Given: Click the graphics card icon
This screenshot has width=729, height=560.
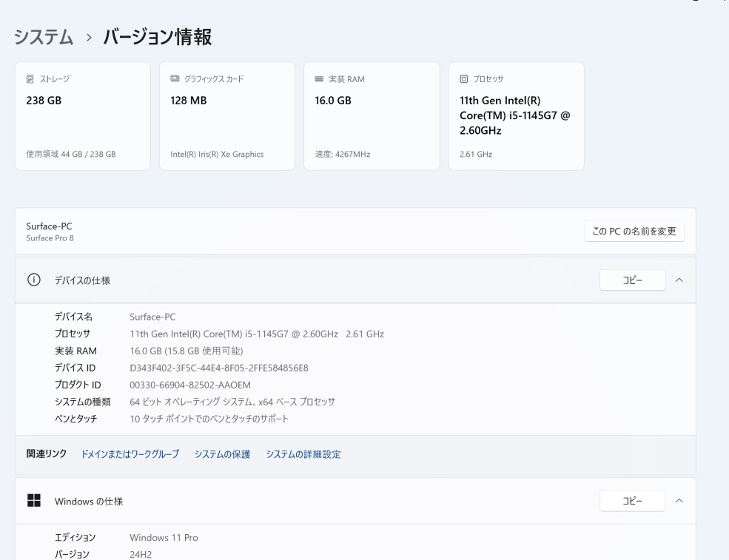Looking at the screenshot, I should click(175, 78).
